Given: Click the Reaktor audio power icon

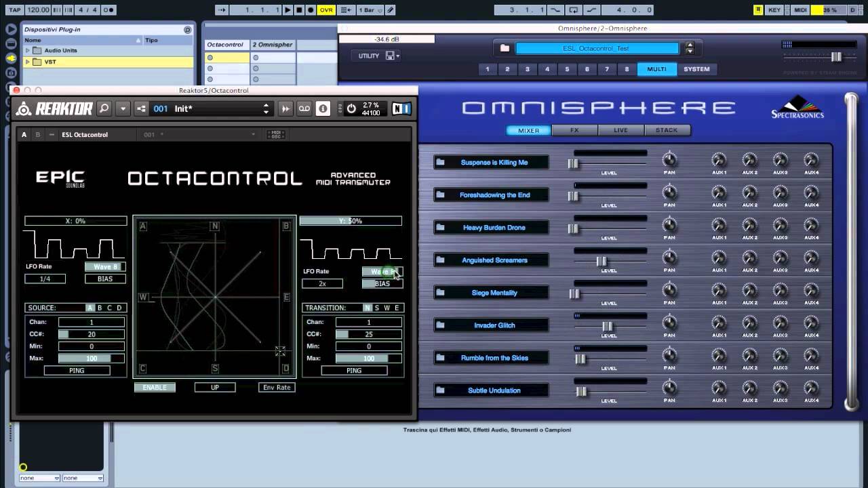Looking at the screenshot, I should (x=351, y=108).
